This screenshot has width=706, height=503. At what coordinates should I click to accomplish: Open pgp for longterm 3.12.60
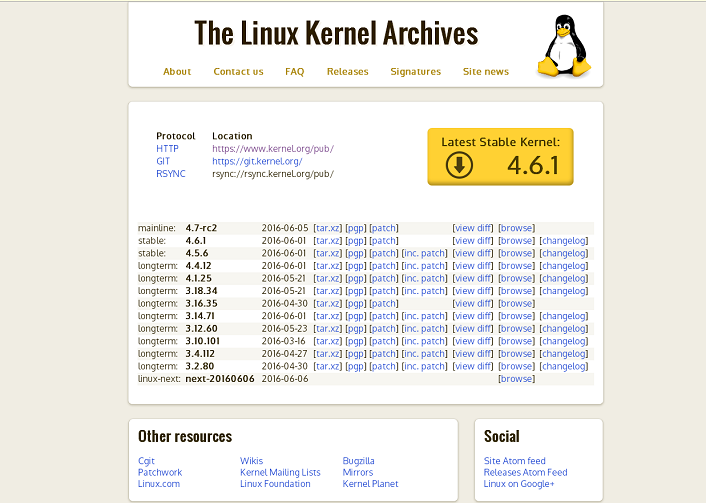[356, 329]
